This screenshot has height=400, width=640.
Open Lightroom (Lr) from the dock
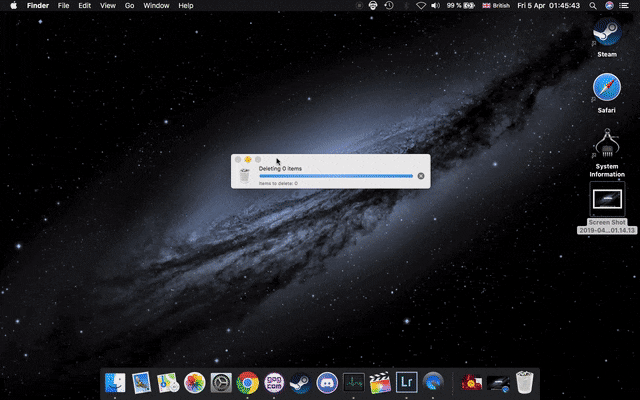[407, 382]
